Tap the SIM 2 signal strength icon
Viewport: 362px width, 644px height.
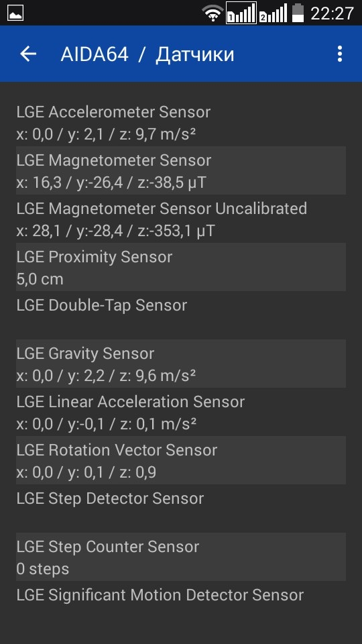273,13
